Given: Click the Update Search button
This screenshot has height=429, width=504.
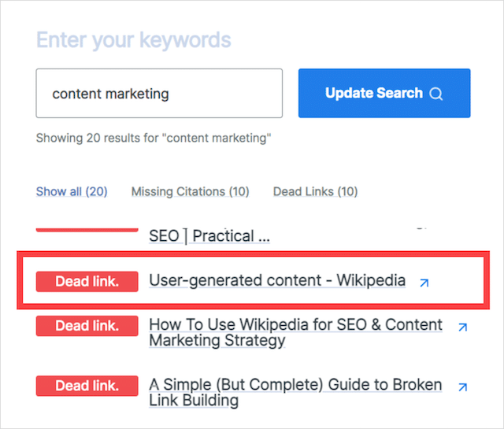Looking at the screenshot, I should pyautogui.click(x=384, y=93).
